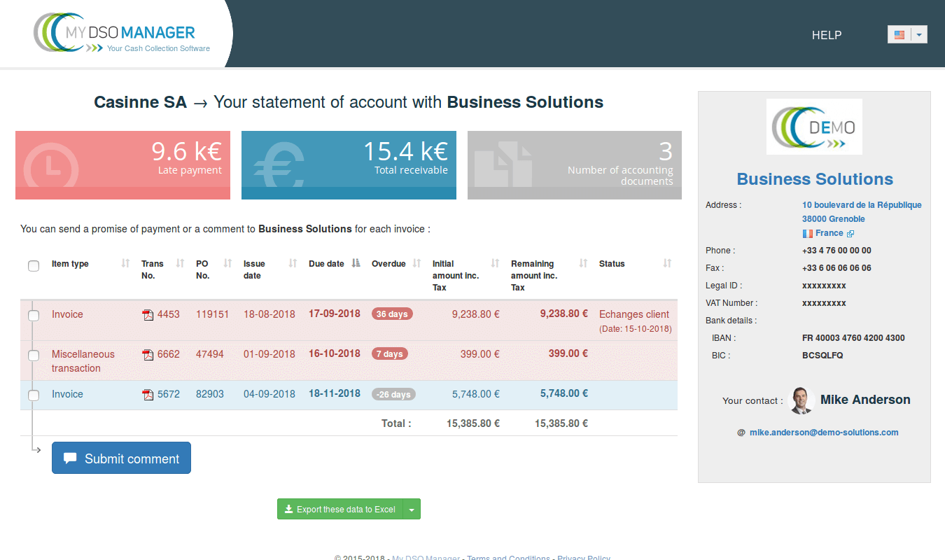This screenshot has width=945, height=560.
Task: Click the 15.4 k€ Total receivable tile
Action: pyautogui.click(x=349, y=165)
